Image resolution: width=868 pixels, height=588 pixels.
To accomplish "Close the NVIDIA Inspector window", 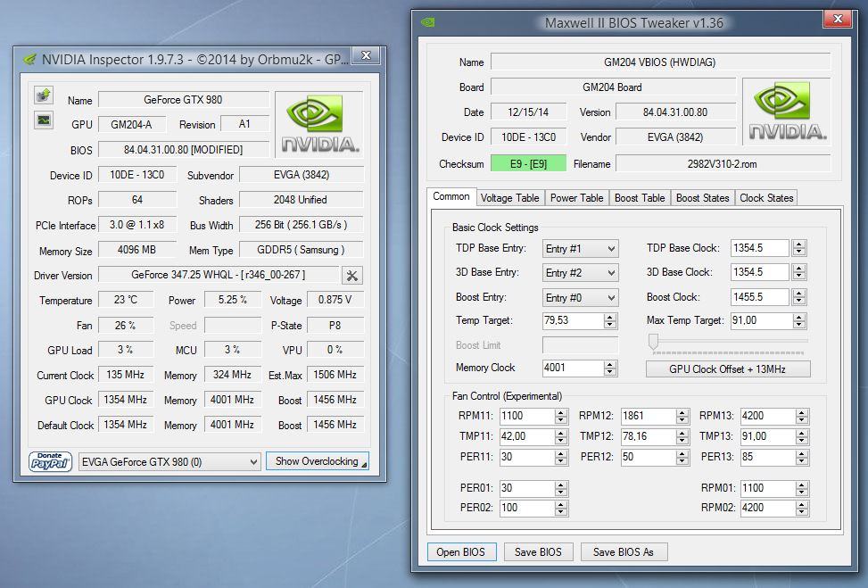I will click(366, 54).
